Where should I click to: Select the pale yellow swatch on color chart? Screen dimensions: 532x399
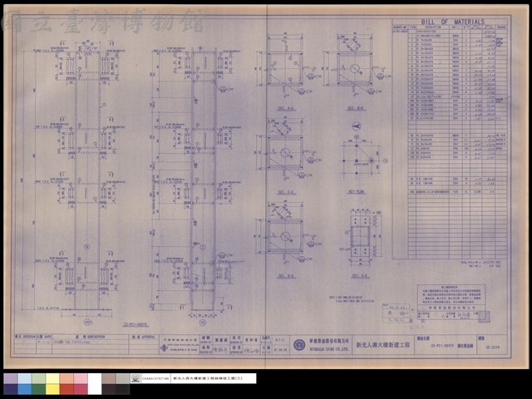[52, 378]
